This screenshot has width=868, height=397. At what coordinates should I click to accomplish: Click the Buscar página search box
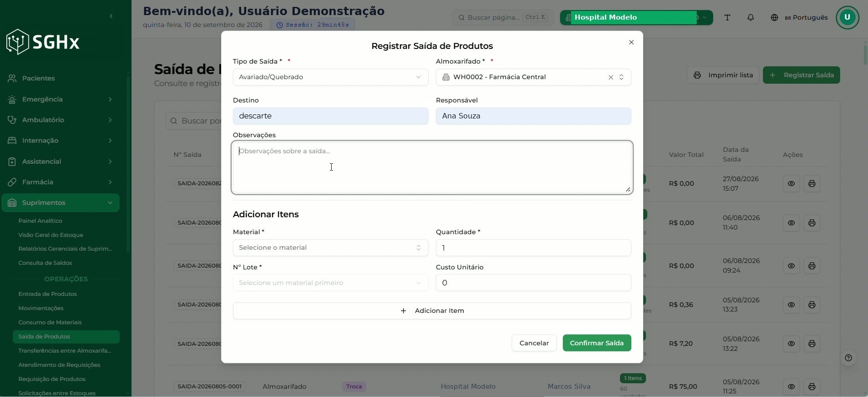point(503,17)
